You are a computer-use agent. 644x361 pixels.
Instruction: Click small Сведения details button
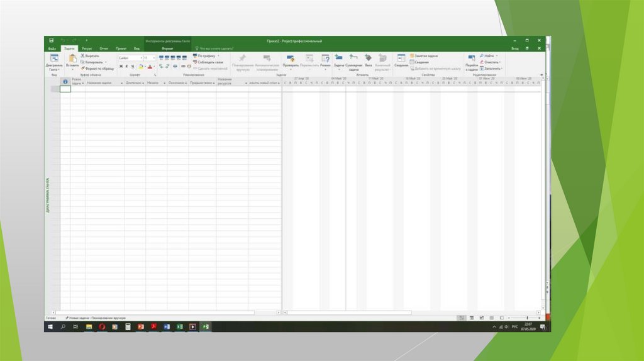click(x=419, y=62)
